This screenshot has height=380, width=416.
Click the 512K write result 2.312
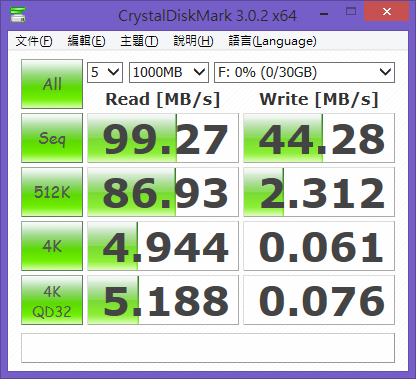pos(319,192)
